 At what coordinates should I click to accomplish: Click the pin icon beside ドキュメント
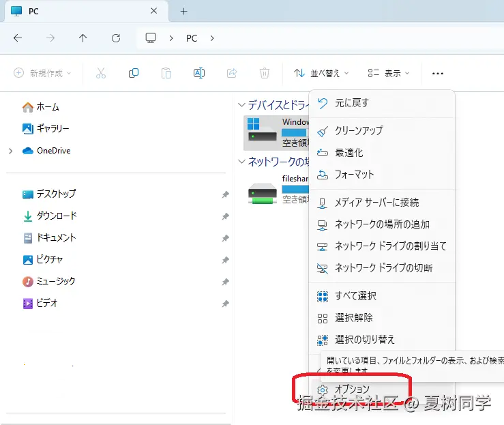tap(226, 238)
